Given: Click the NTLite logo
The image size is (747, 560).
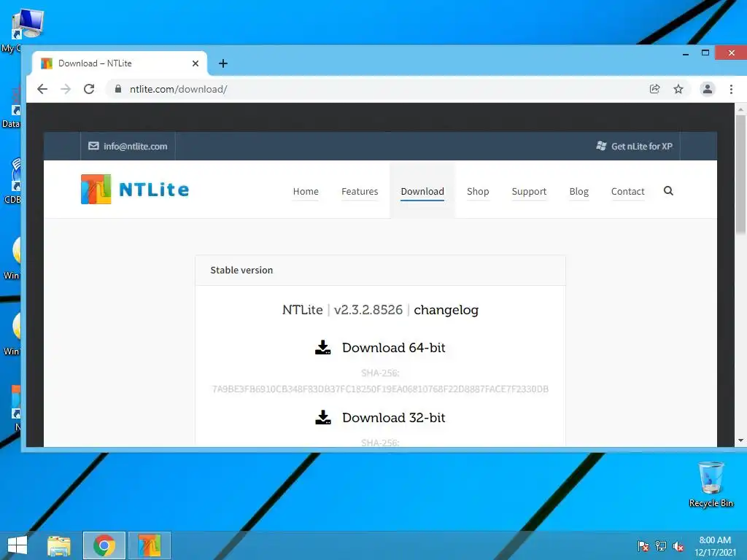Looking at the screenshot, I should [x=135, y=189].
